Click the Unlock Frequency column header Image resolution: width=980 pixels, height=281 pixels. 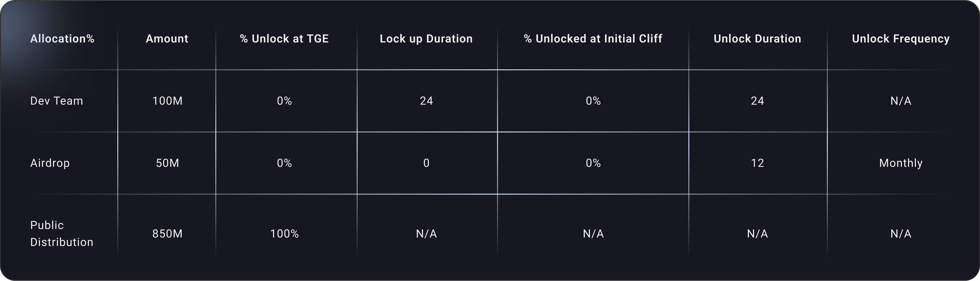pos(900,39)
